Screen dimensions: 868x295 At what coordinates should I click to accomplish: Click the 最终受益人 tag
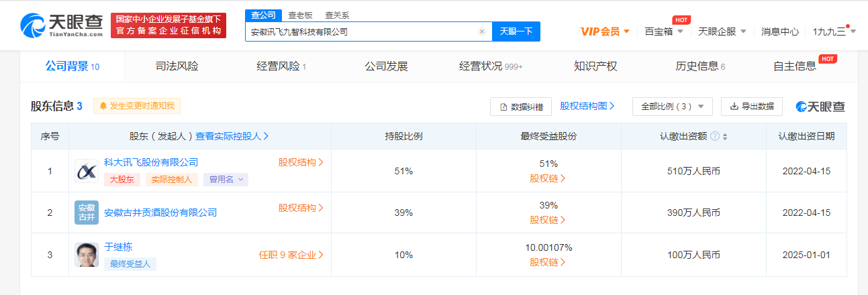click(130, 263)
